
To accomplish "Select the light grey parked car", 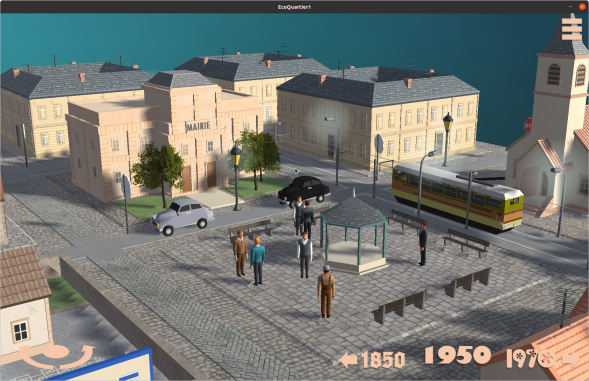I will pyautogui.click(x=183, y=216).
